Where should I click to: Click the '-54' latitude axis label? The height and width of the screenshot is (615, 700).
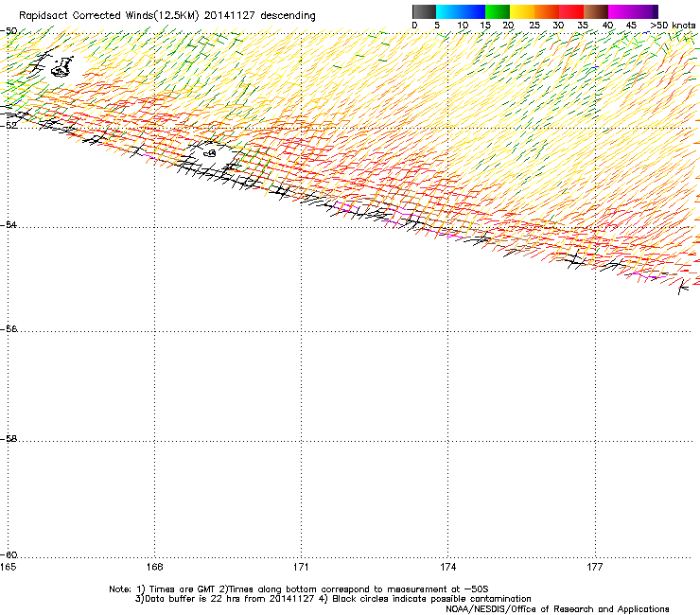coord(9,224)
